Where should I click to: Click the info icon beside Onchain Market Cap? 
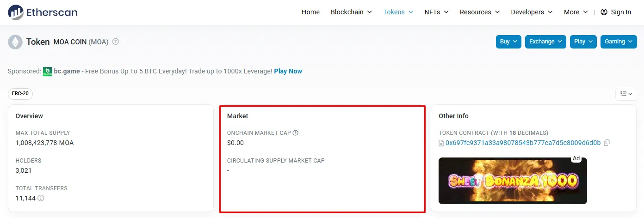coord(296,133)
